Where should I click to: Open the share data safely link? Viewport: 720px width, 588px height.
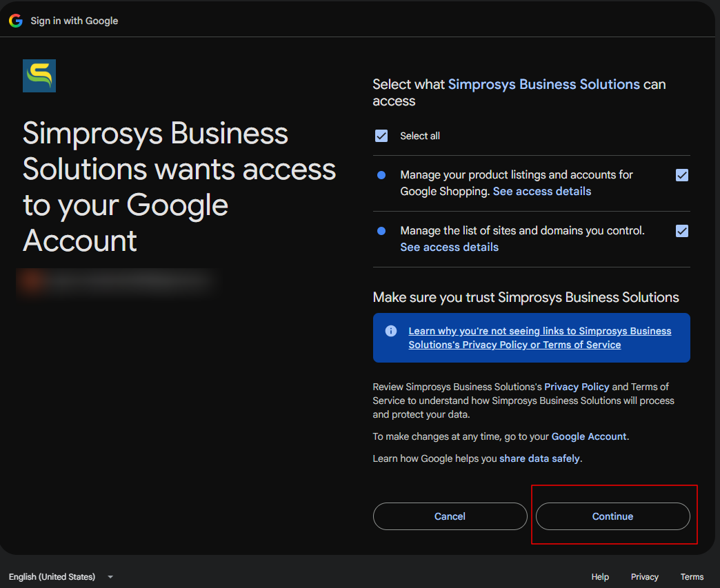coord(539,458)
